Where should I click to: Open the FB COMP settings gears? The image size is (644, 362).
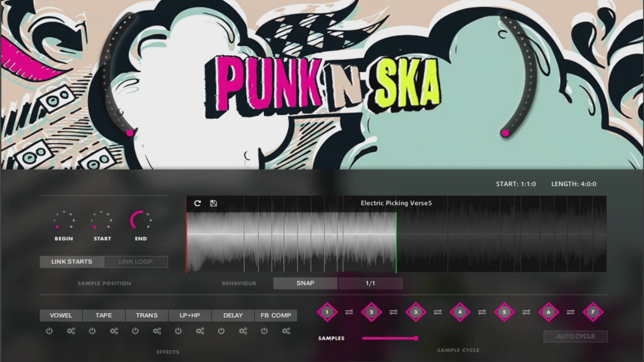pos(286,331)
